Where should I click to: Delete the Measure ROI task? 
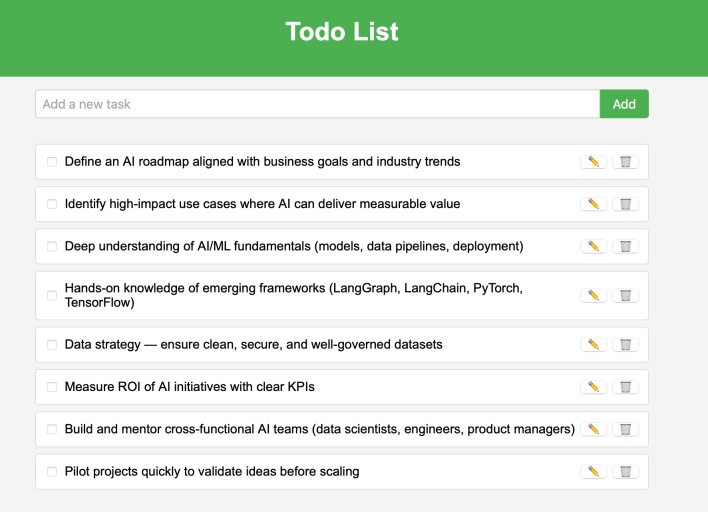pyautogui.click(x=625, y=387)
